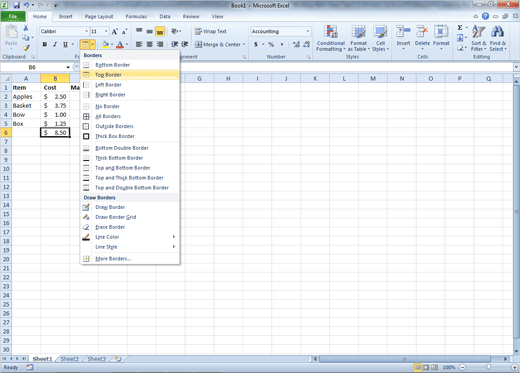This screenshot has height=373, width=520.
Task: Switch to Sheet3 worksheet tab
Action: (97, 359)
